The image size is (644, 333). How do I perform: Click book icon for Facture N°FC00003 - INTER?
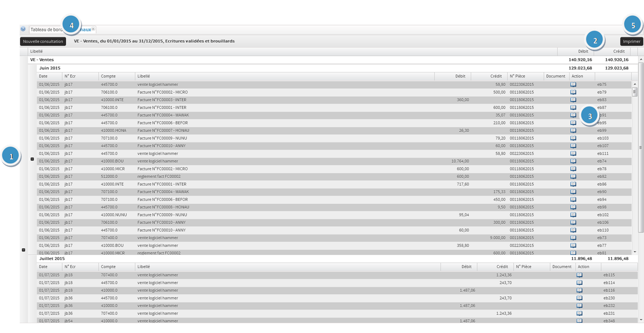[x=573, y=99]
